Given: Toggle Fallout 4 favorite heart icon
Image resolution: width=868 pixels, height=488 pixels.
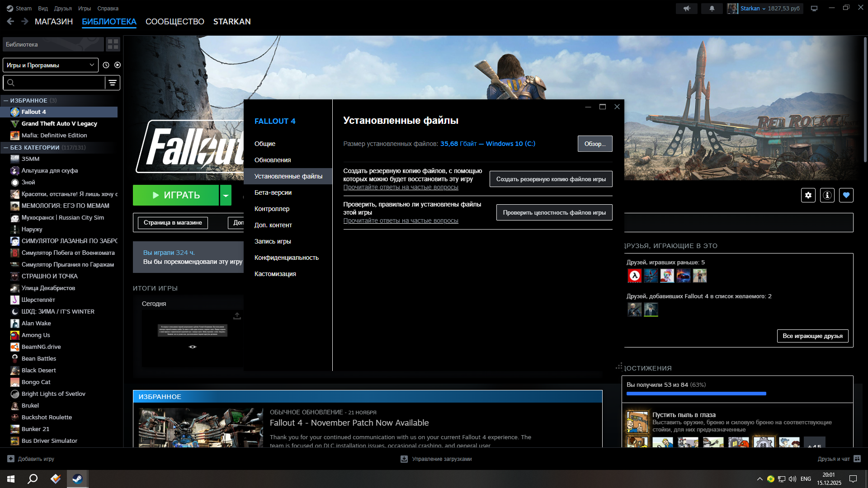Looking at the screenshot, I should pyautogui.click(x=846, y=195).
